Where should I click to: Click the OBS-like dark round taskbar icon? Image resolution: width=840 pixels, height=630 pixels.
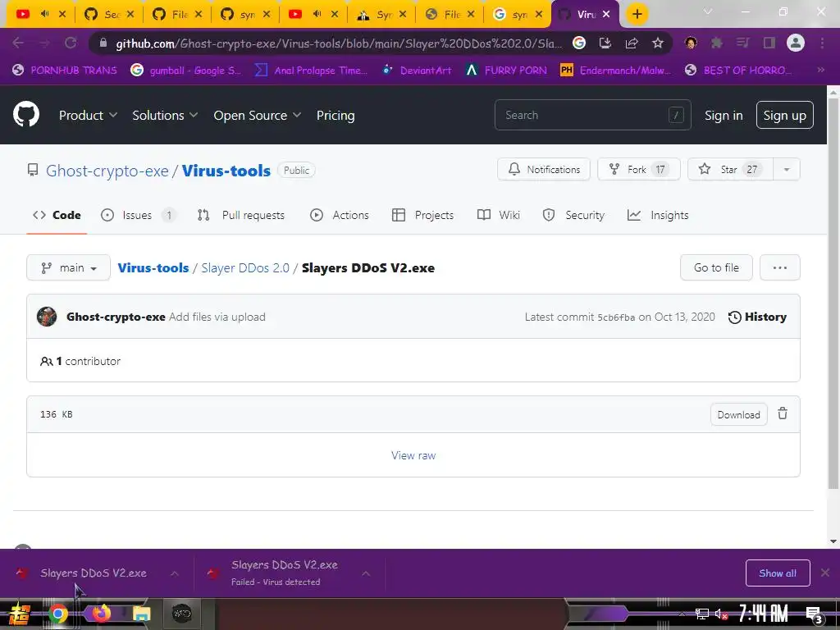[x=181, y=614]
